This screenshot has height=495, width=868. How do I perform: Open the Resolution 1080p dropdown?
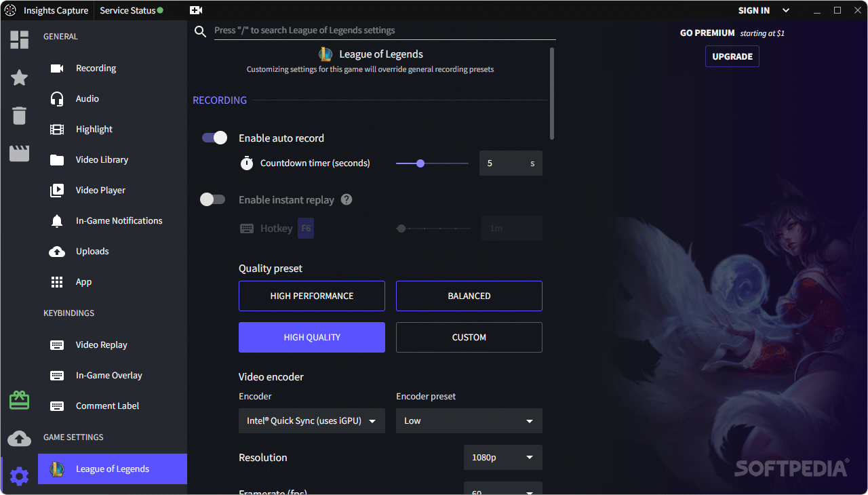[503, 458]
